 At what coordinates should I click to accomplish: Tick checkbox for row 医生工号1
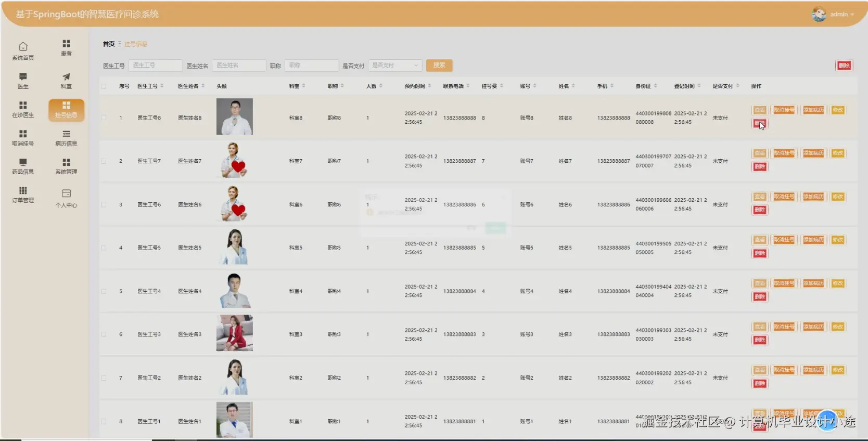pyautogui.click(x=104, y=421)
